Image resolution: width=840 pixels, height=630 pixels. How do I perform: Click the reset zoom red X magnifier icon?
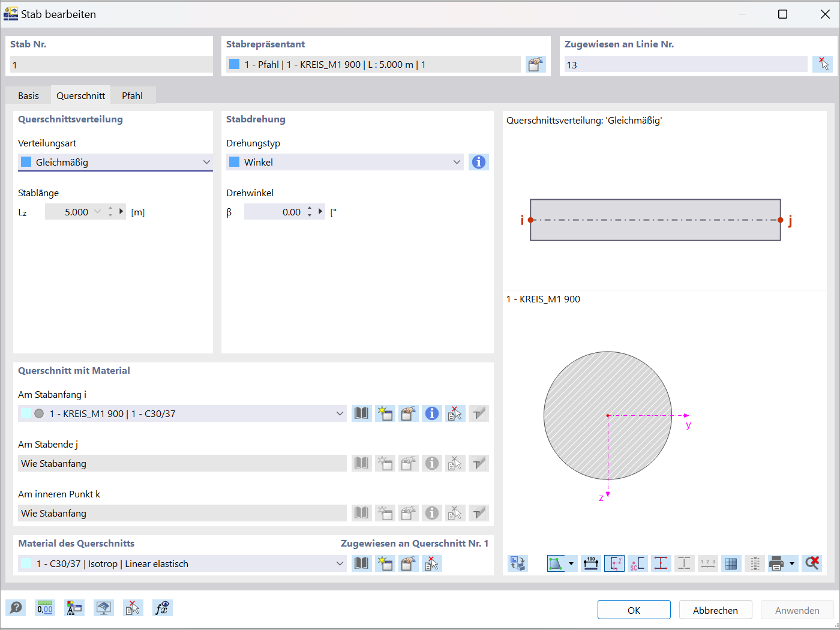tap(812, 563)
